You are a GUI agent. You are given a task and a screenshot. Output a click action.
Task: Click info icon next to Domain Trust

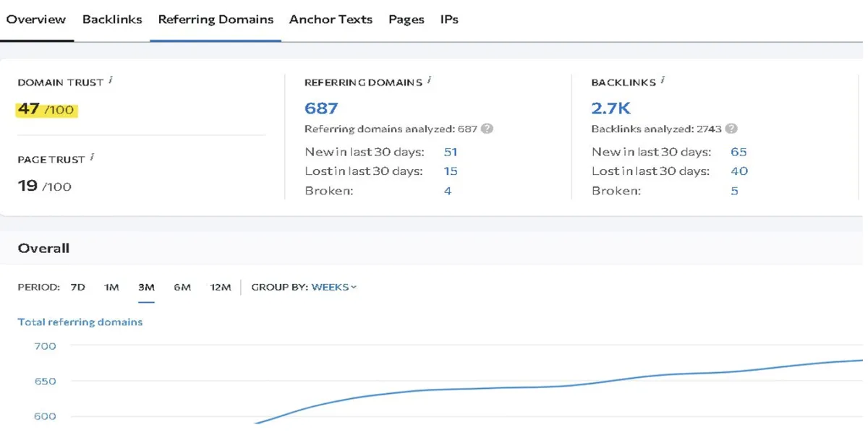coord(111,80)
